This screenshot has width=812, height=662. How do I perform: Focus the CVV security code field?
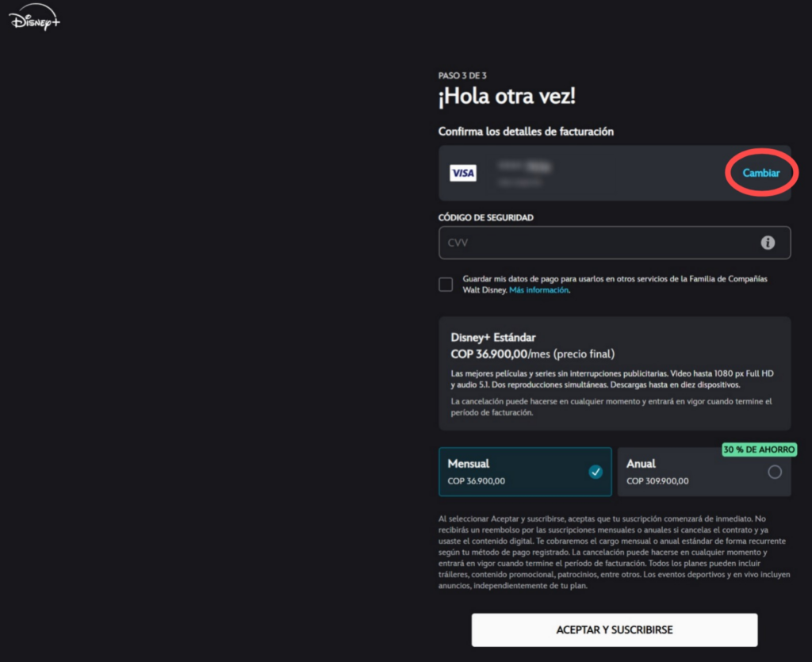[595, 243]
